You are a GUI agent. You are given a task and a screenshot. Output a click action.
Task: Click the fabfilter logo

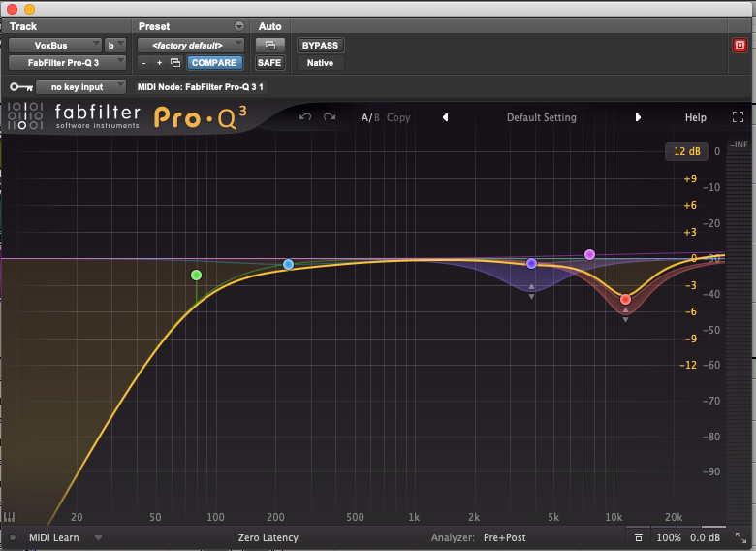pyautogui.click(x=74, y=116)
